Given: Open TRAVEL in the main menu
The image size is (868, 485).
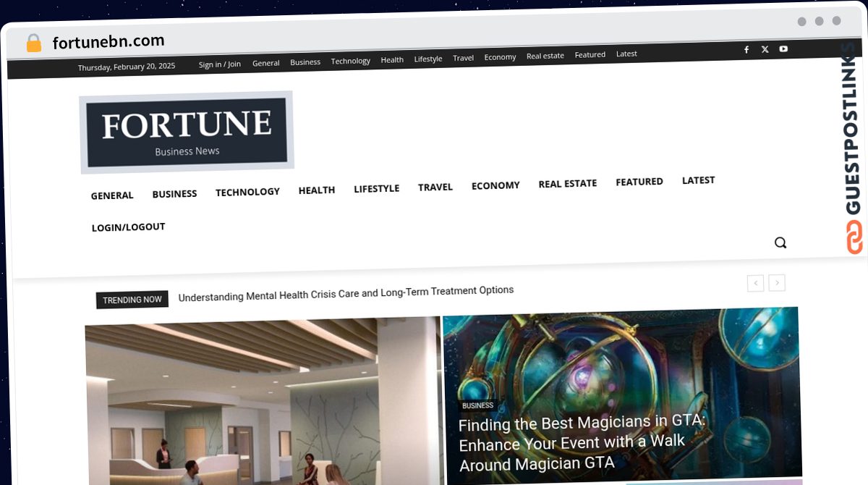Looking at the screenshot, I should click(435, 187).
